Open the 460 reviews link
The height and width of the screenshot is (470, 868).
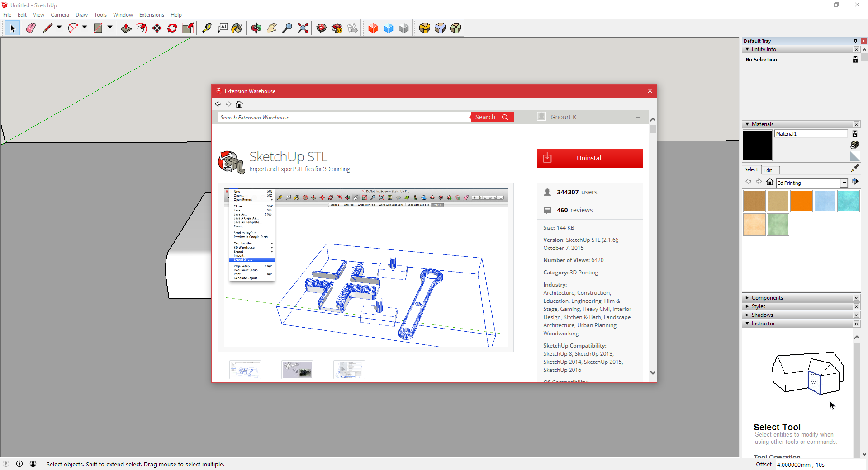tap(574, 210)
